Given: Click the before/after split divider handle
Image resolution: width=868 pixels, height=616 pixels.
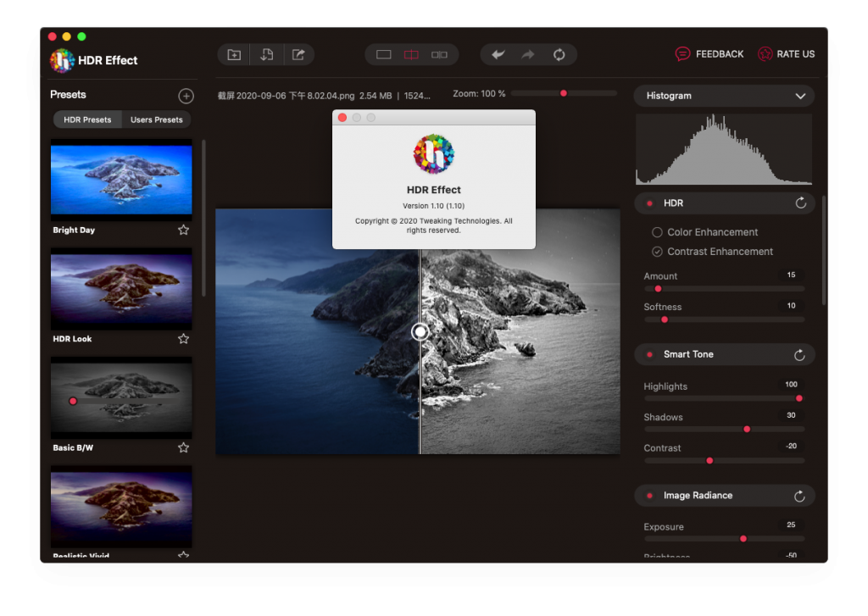Looking at the screenshot, I should tap(420, 331).
